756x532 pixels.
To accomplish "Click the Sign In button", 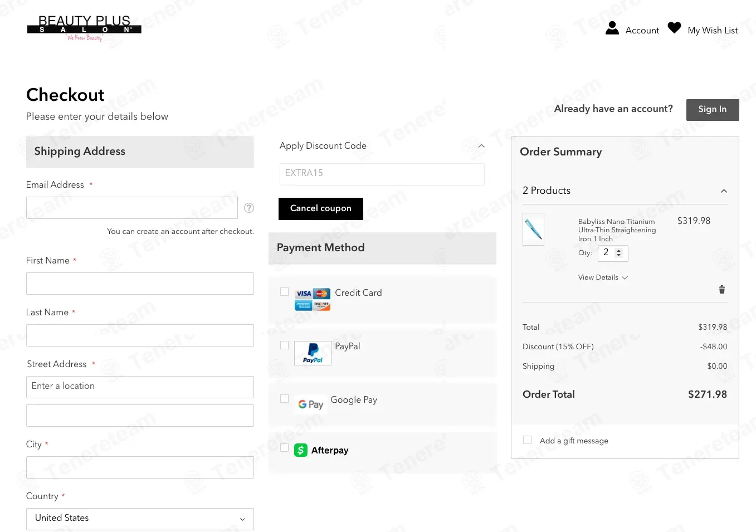I will pyautogui.click(x=713, y=110).
